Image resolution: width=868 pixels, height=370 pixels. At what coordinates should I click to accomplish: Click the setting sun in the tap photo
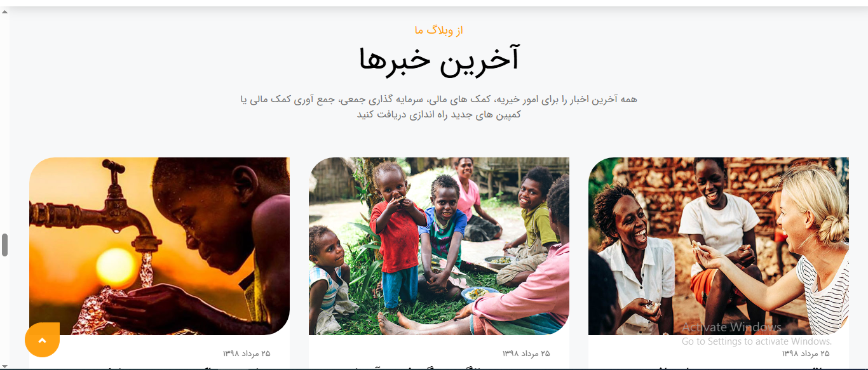pos(116,267)
